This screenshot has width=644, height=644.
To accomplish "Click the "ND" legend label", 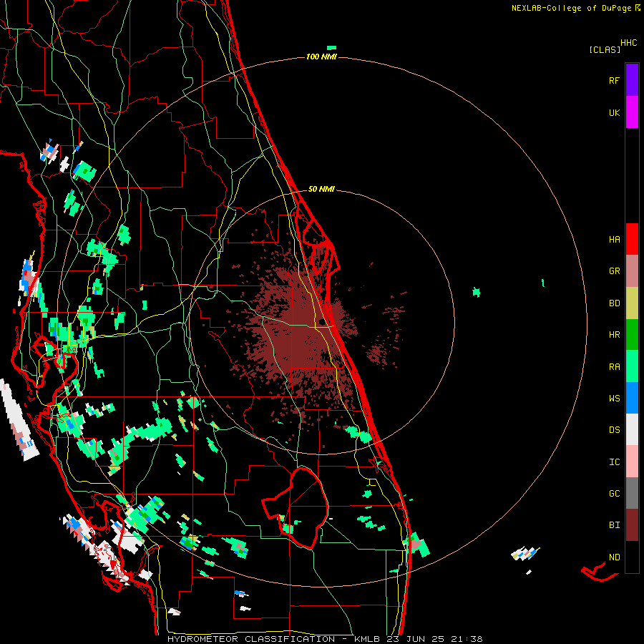I will tap(614, 557).
